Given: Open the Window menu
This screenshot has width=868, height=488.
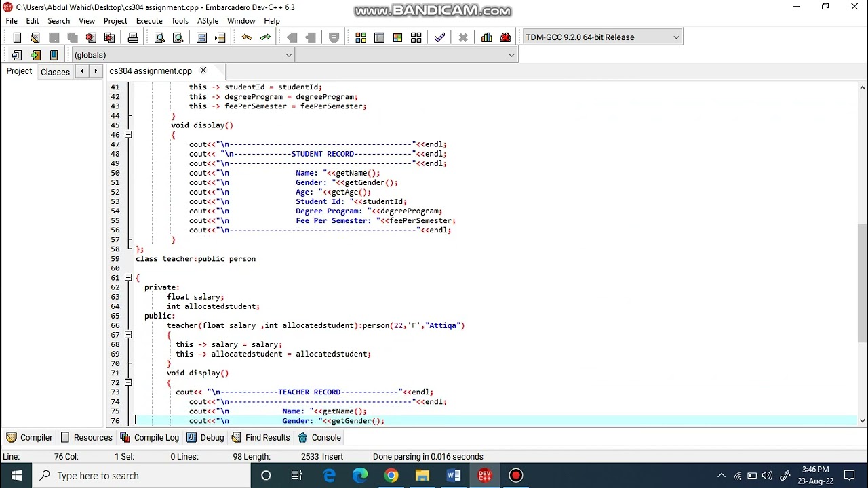Looking at the screenshot, I should pyautogui.click(x=241, y=21).
